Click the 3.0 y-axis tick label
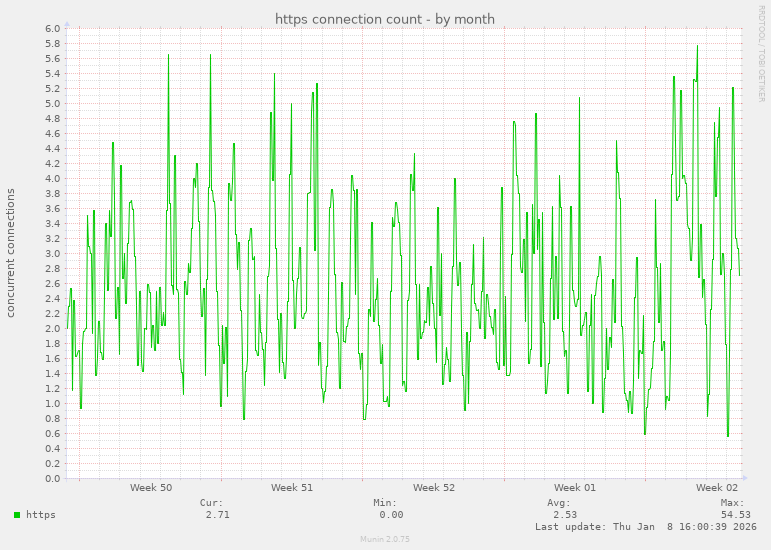771x550 pixels. tap(53, 254)
